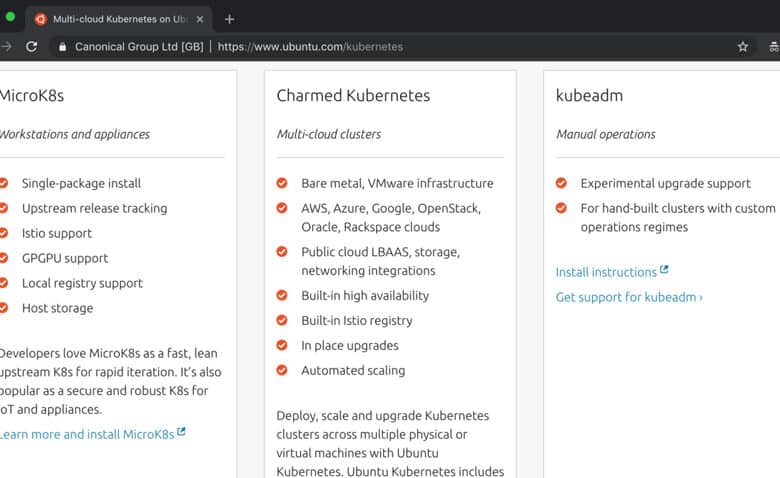
Task: Click Upstream release tracking text
Action: (x=95, y=208)
